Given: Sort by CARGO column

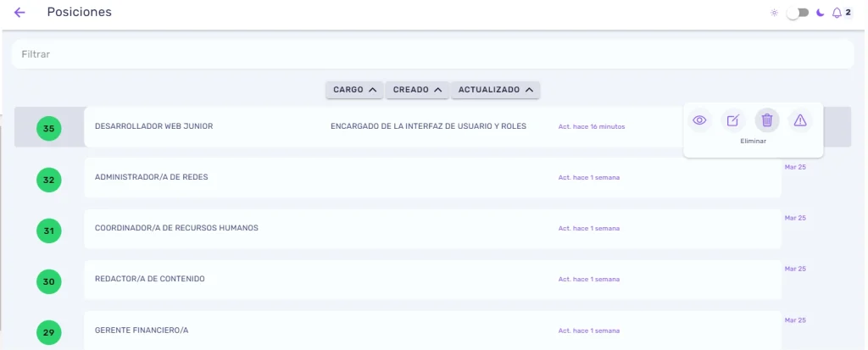Looking at the screenshot, I should [x=354, y=90].
